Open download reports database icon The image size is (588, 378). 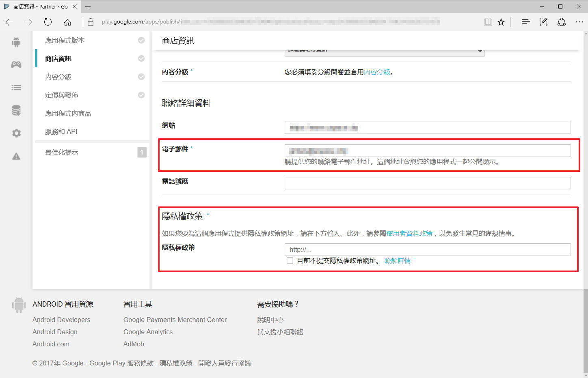[x=16, y=110]
